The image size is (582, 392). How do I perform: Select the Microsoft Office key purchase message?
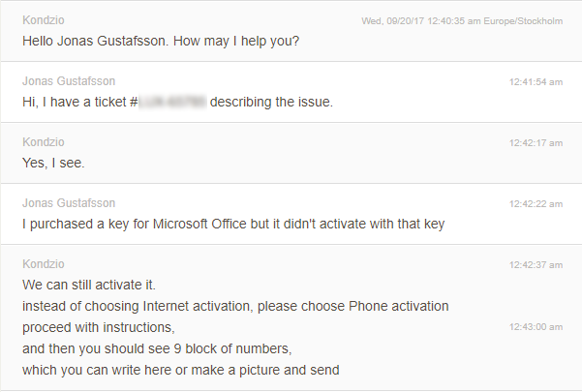(232, 224)
